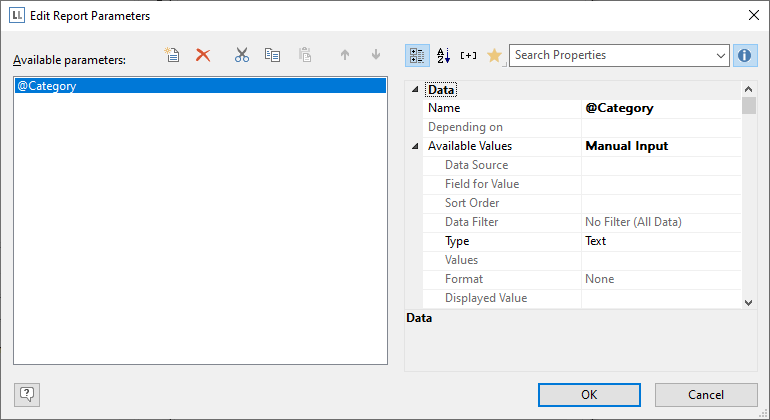This screenshot has height=420, width=770.
Task: Select the Depending on property row
Action: click(582, 127)
